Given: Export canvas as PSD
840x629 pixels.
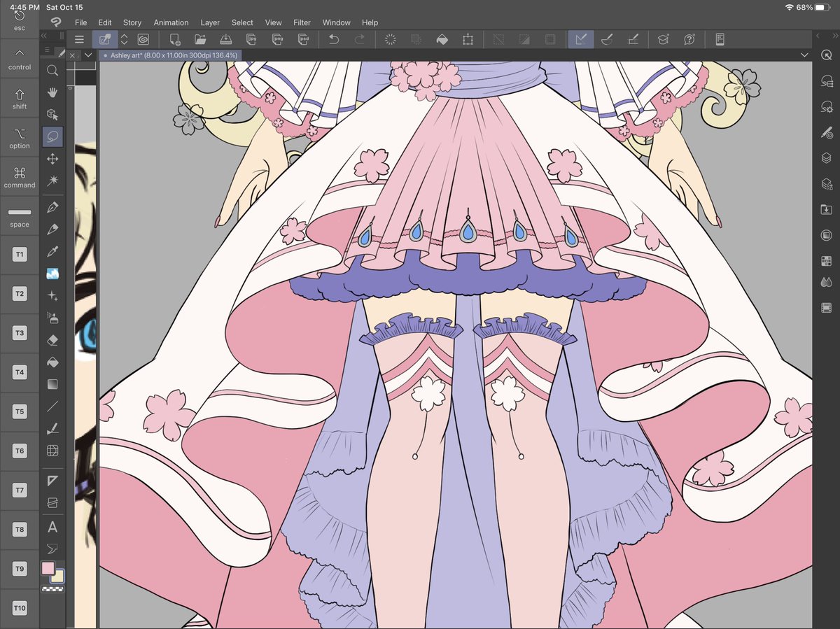Looking at the screenshot, I should pyautogui.click(x=303, y=40).
